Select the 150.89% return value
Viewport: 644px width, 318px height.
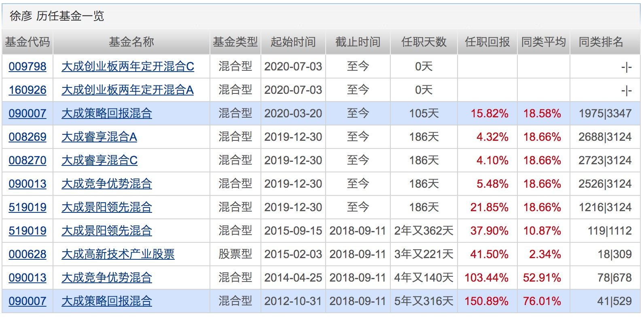click(487, 301)
